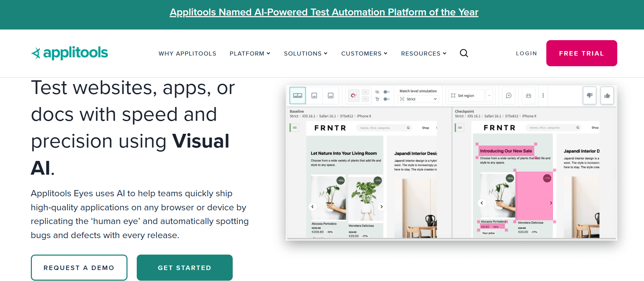Image resolution: width=644 pixels, height=281 pixels.
Task: Click search icon in Baseline FRNTR bar
Action: tap(408, 128)
